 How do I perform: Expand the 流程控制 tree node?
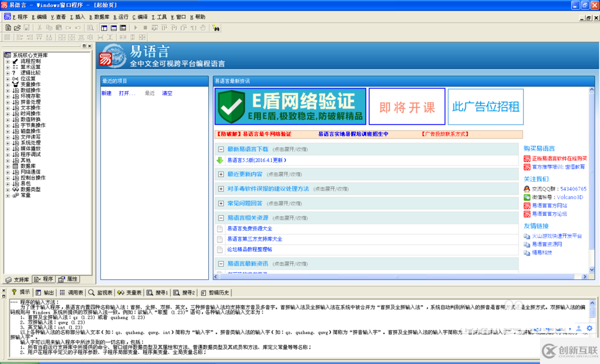click(x=8, y=61)
